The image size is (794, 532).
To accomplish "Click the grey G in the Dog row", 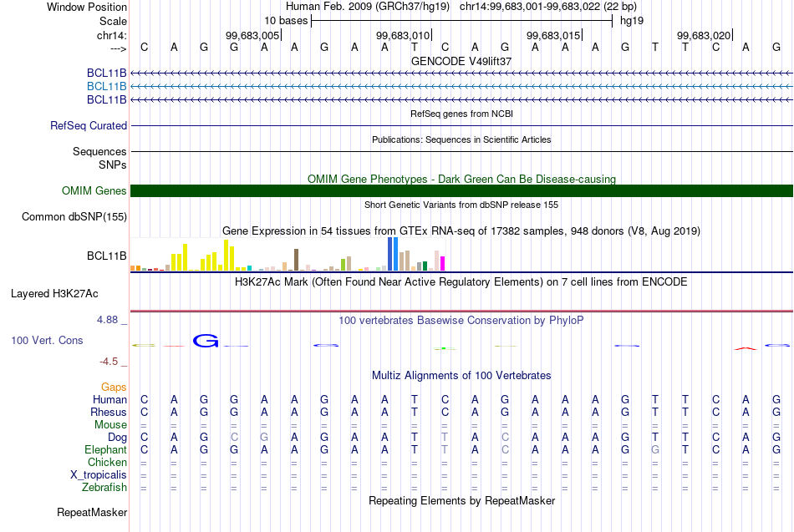I will pyautogui.click(x=264, y=438).
